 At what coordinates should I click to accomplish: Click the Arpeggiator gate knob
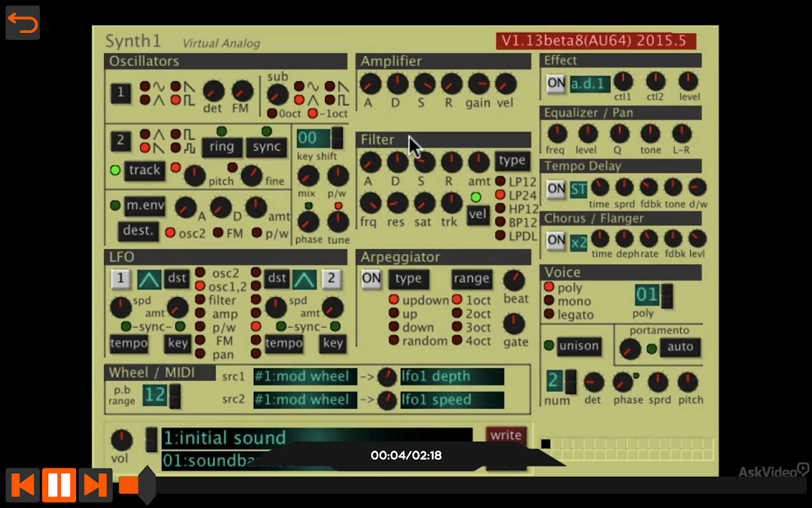click(x=514, y=324)
